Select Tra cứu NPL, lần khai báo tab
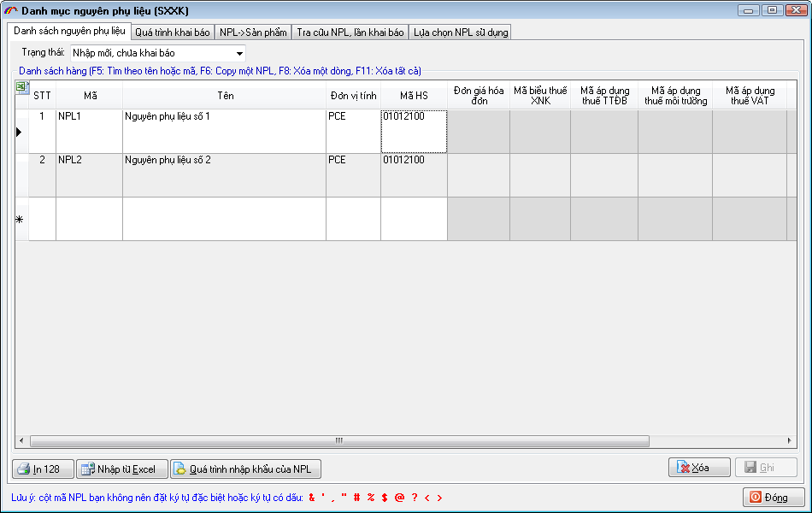 [350, 32]
